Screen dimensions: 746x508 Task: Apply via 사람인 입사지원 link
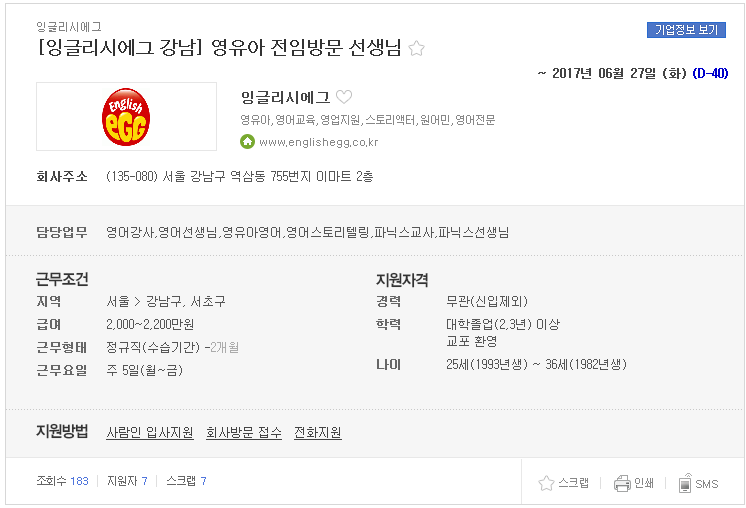pyautogui.click(x=150, y=432)
